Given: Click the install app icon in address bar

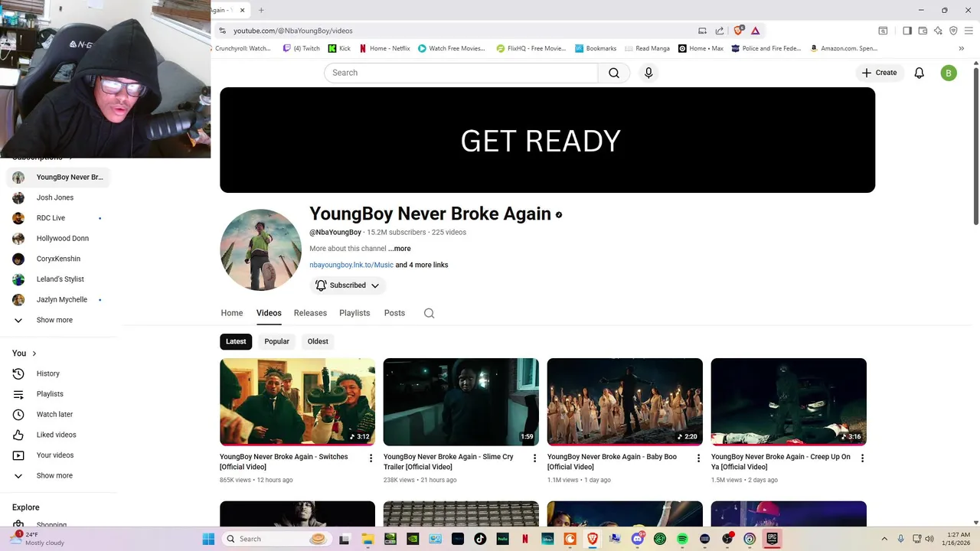Looking at the screenshot, I should [702, 31].
